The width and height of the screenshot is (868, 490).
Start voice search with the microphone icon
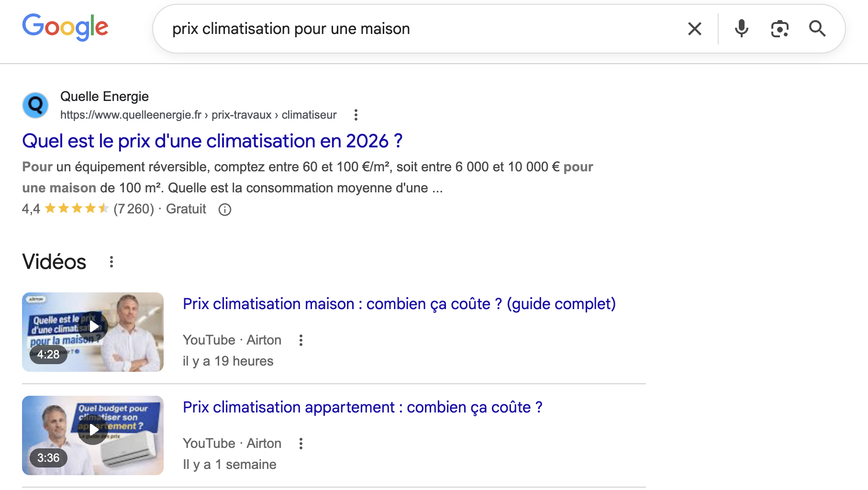[x=741, y=29]
